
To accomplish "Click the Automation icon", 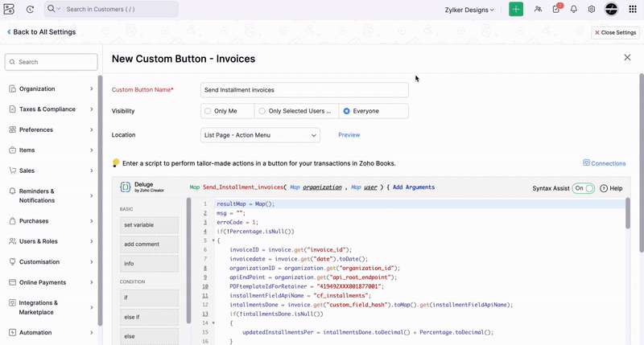I will [12, 332].
